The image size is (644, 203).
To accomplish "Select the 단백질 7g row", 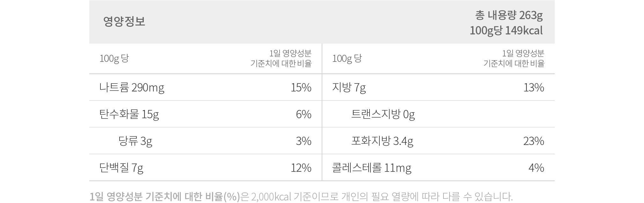I will coord(205,168).
